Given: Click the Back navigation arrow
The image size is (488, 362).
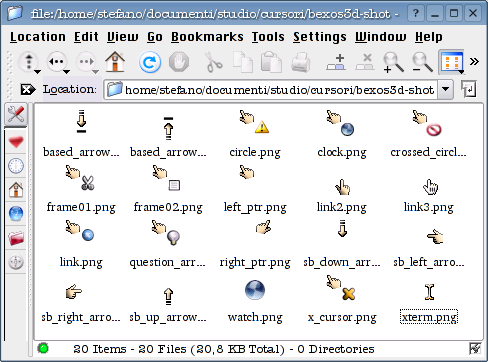Looking at the screenshot, I should (56, 61).
